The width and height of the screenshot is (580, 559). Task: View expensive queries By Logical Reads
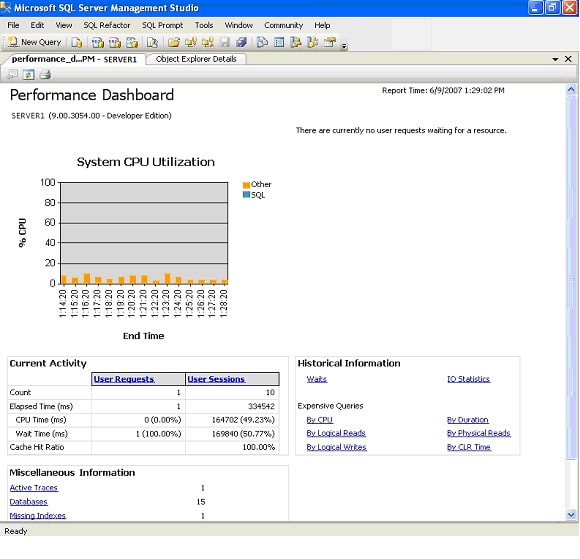tap(336, 433)
